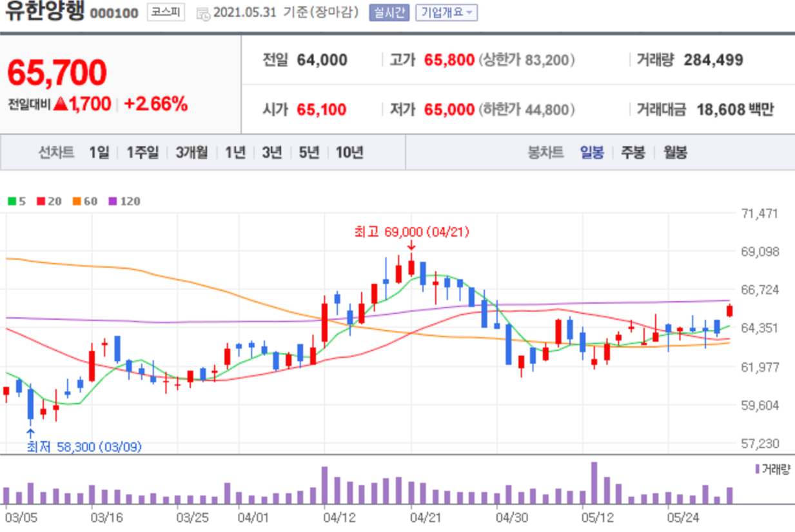The height and width of the screenshot is (532, 795).
Task: Click the 2021.05.31 기준(장마감) date text
Action: pos(286,13)
